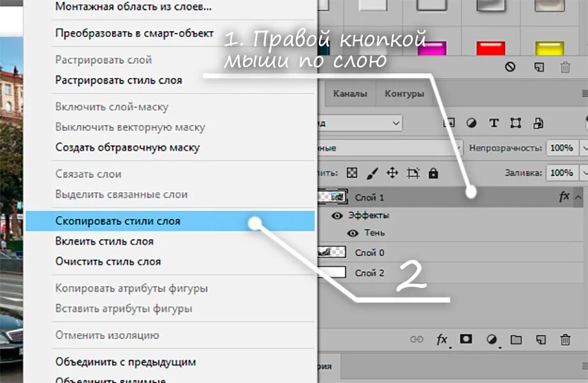
Task: Switch to Контуры tab
Action: click(x=404, y=93)
